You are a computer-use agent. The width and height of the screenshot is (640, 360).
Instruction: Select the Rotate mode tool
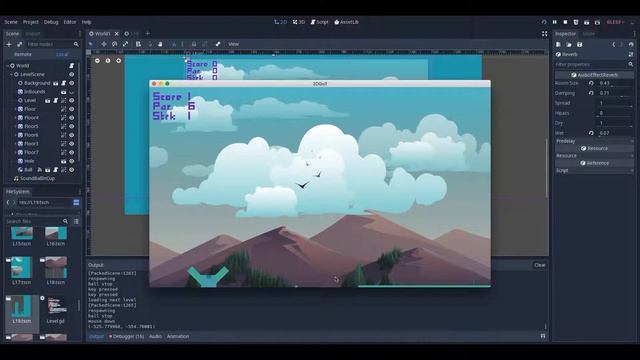(115, 44)
